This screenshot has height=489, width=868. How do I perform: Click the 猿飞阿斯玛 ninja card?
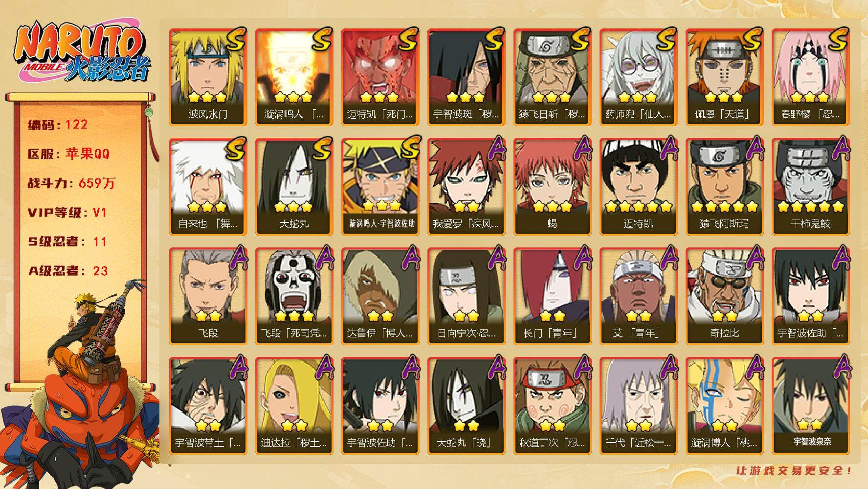point(725,187)
